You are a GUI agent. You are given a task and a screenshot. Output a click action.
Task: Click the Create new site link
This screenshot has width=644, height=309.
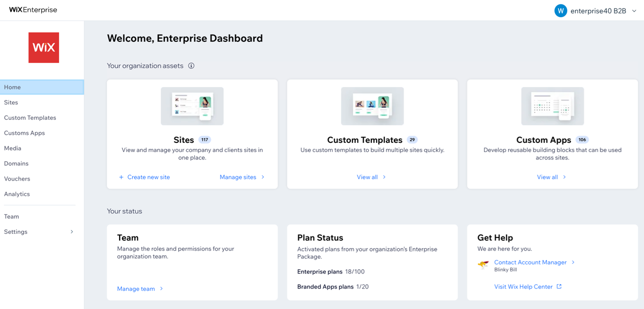pyautogui.click(x=144, y=177)
